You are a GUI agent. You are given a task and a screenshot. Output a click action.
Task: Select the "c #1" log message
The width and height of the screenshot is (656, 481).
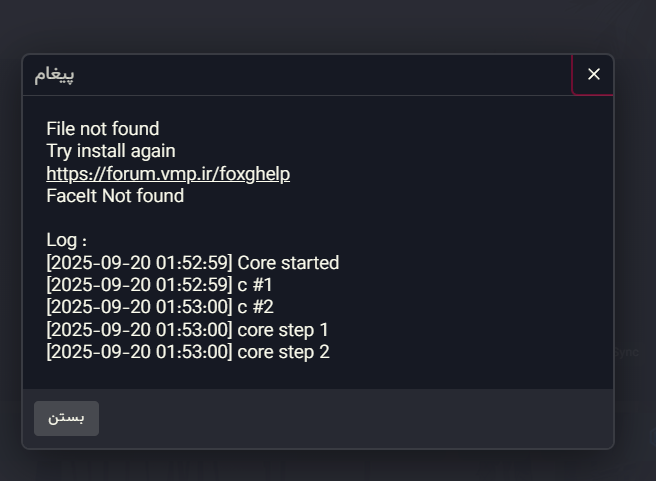tap(255, 285)
